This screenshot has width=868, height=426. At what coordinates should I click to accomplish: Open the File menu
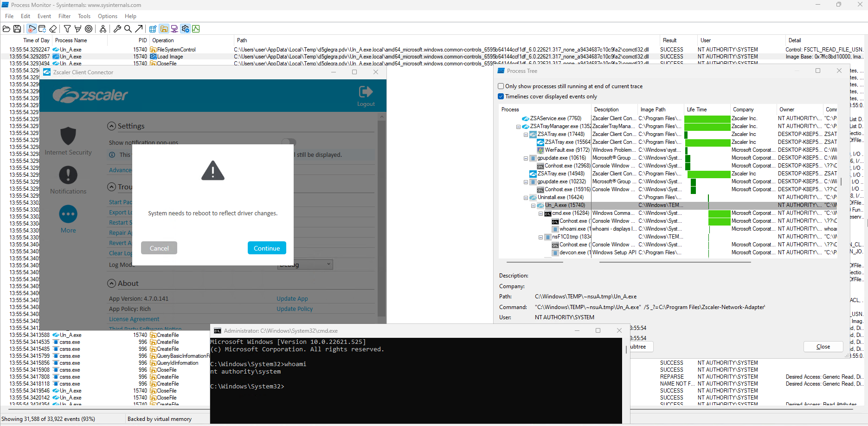pyautogui.click(x=9, y=16)
